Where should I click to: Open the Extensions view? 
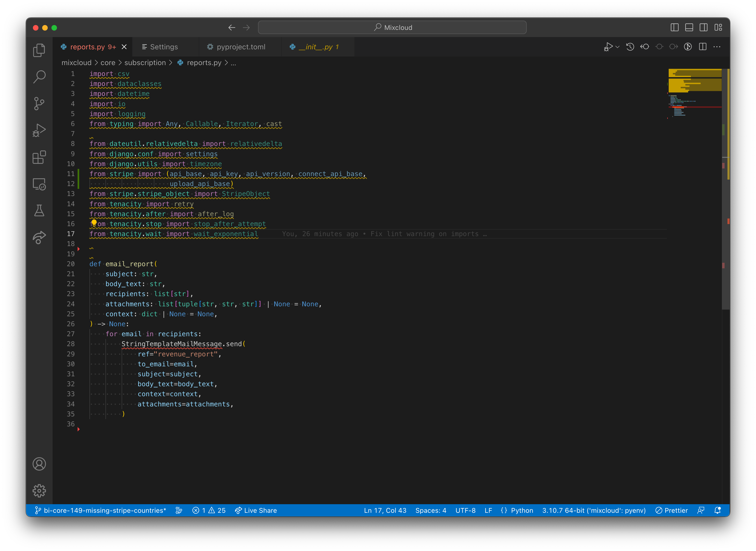[x=39, y=157]
